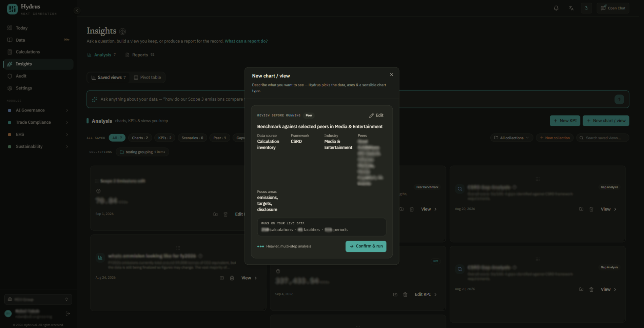Click the 'Heavier, multi-step analysis' note

click(289, 246)
